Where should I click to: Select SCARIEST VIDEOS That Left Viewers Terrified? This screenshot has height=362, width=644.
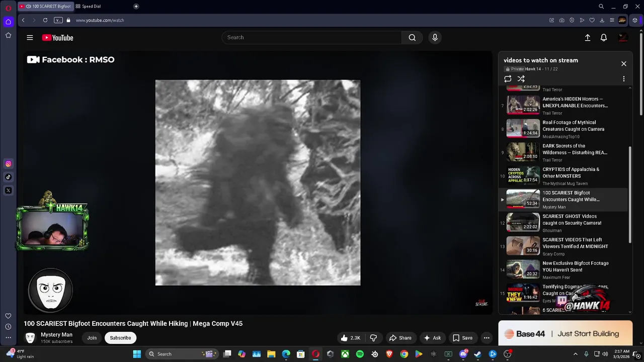click(x=563, y=246)
